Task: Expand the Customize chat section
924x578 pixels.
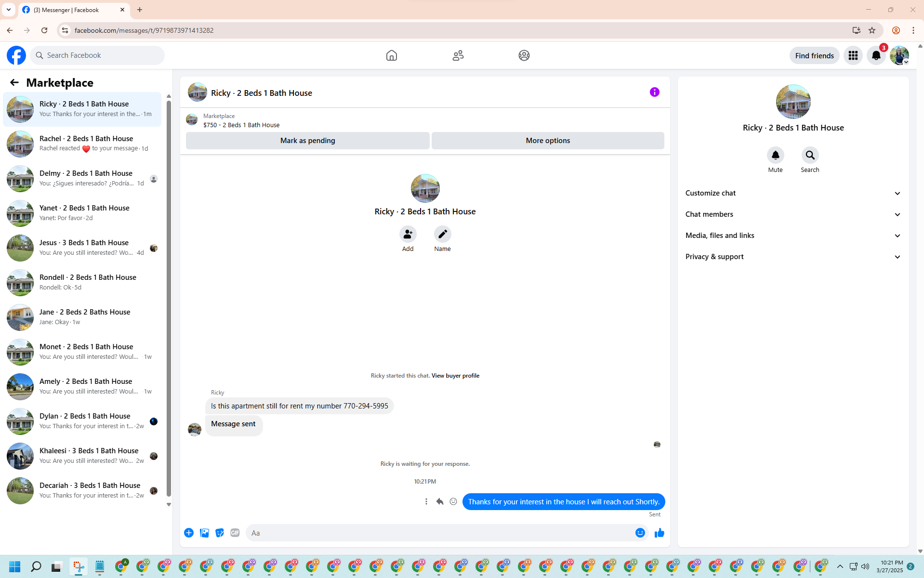Action: point(793,193)
